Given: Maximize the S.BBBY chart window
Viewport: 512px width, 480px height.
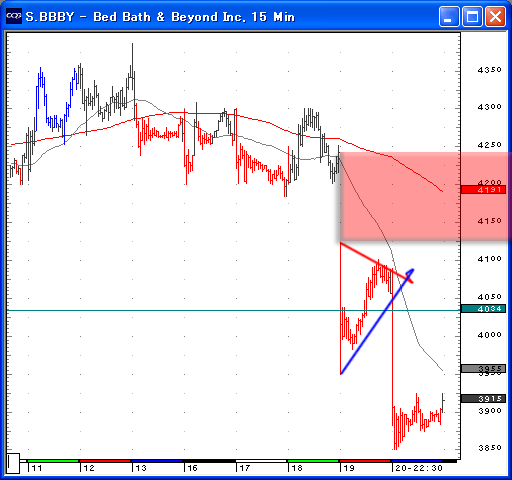Looking at the screenshot, I should [472, 16].
